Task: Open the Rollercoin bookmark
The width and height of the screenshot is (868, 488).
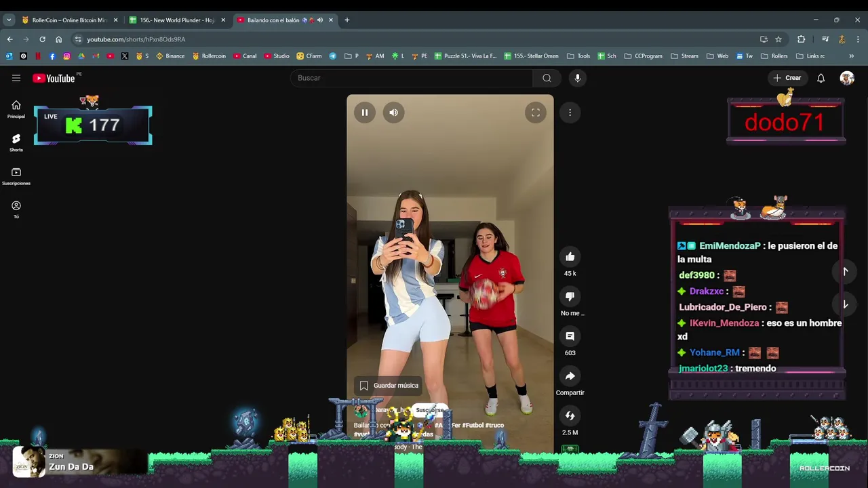Action: pyautogui.click(x=209, y=56)
